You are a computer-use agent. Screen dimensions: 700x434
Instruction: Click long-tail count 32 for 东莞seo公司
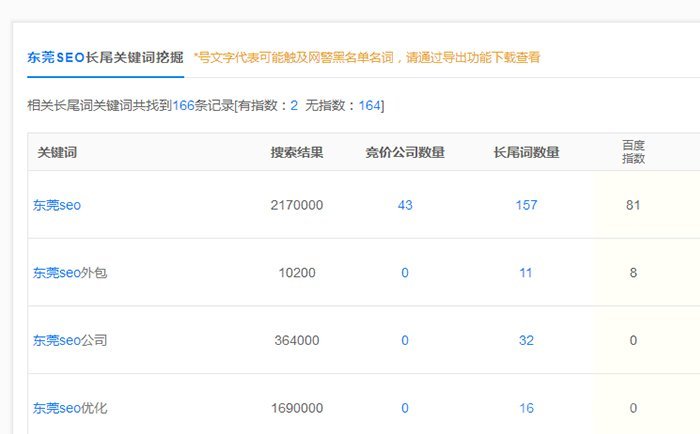(526, 340)
